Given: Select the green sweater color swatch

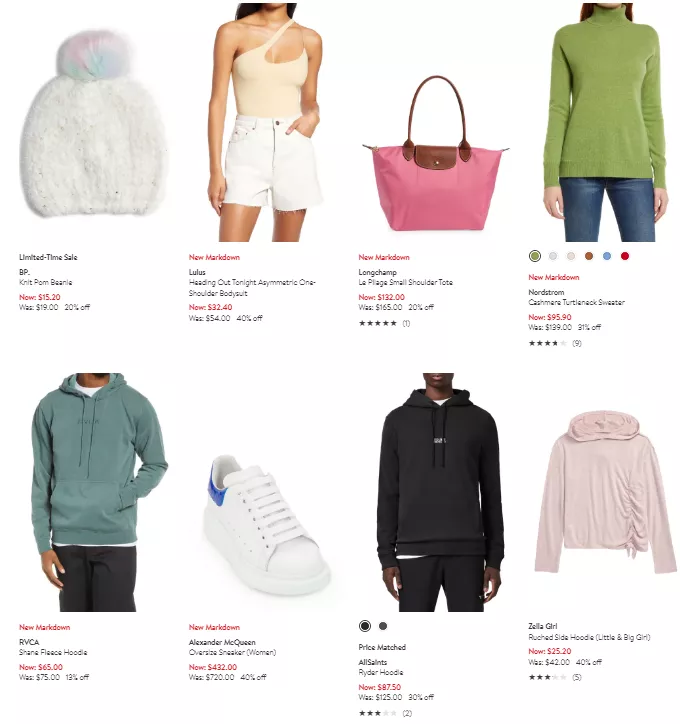Looking at the screenshot, I should [535, 256].
